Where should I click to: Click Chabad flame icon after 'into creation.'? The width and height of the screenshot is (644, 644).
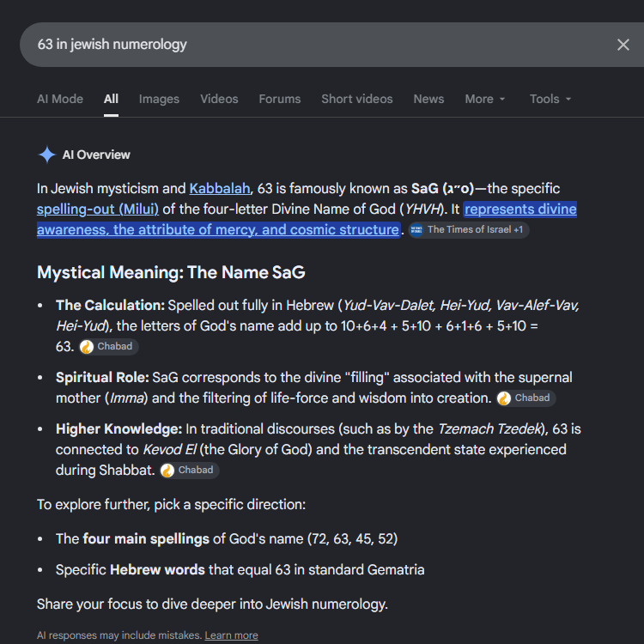click(504, 398)
